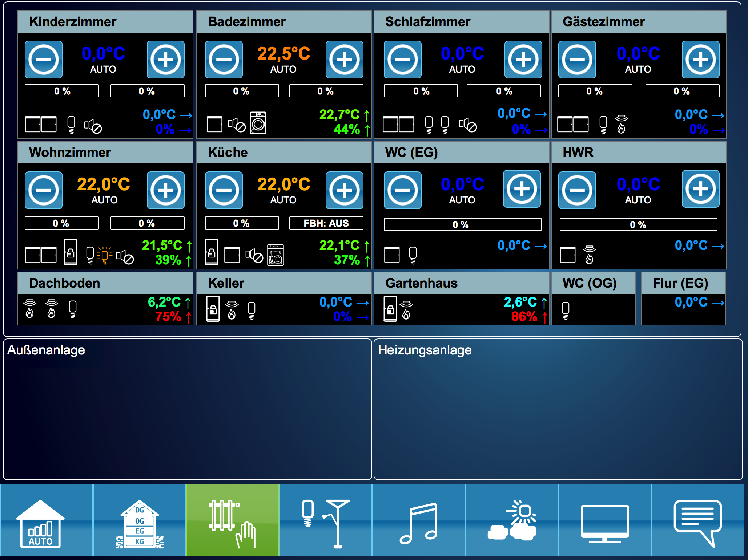This screenshot has width=748, height=560.
Task: Click smoke detector icon in Gartenhaus
Action: [406, 310]
